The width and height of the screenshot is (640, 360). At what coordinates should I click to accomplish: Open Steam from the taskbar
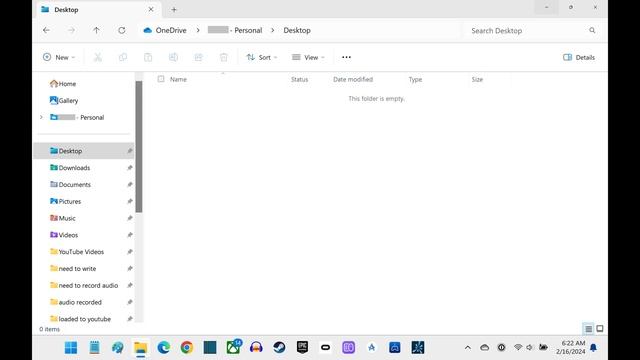point(279,347)
